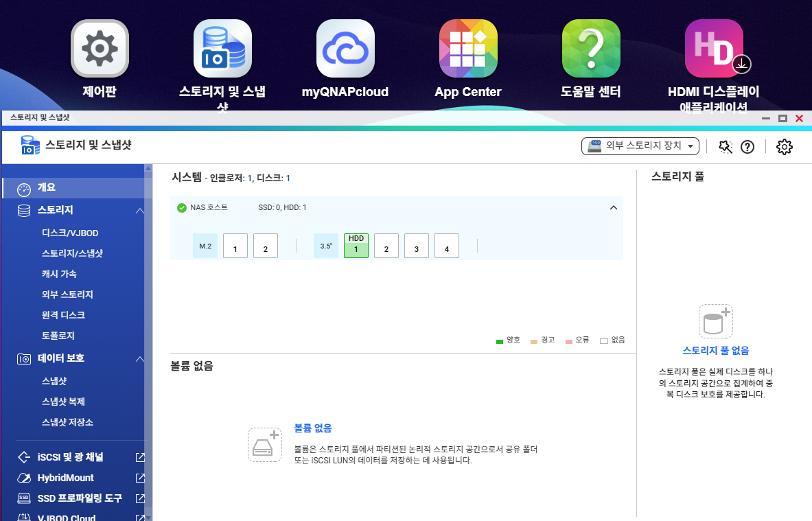This screenshot has height=521, width=812.
Task: Open the 도움말 센터 help center icon
Action: [x=591, y=49]
